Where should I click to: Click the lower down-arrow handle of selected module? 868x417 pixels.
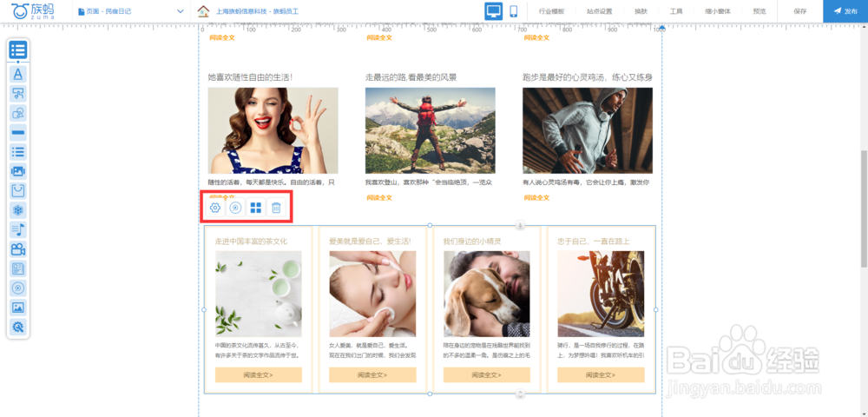tap(520, 394)
